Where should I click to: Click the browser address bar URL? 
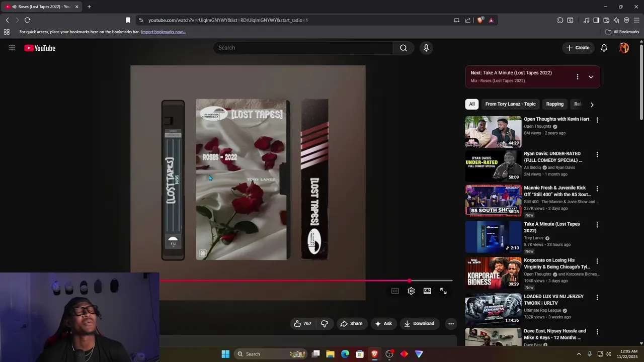[x=228, y=20]
